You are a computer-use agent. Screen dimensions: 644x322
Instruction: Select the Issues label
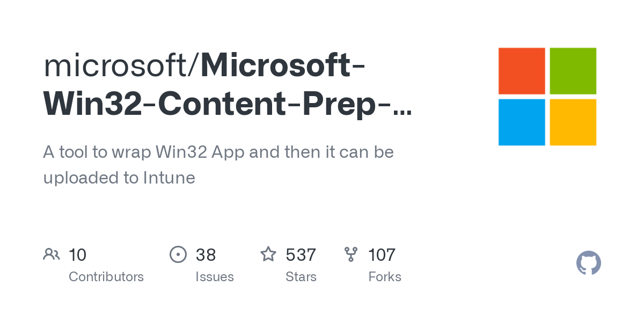215,277
